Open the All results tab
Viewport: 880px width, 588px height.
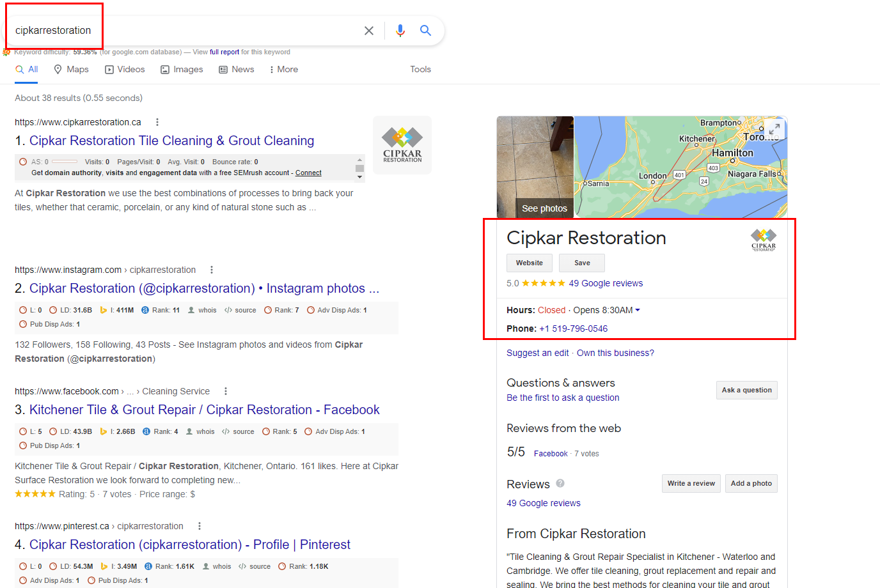27,70
